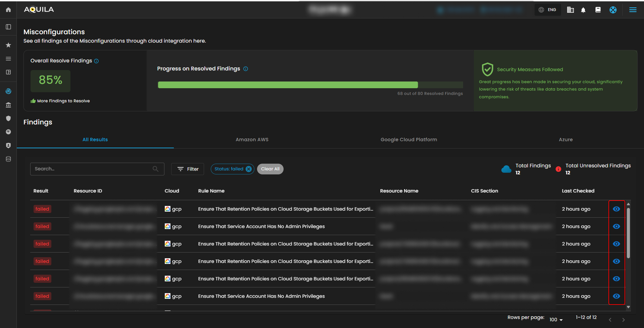Switch to the Amazon AWS tab

[252, 140]
